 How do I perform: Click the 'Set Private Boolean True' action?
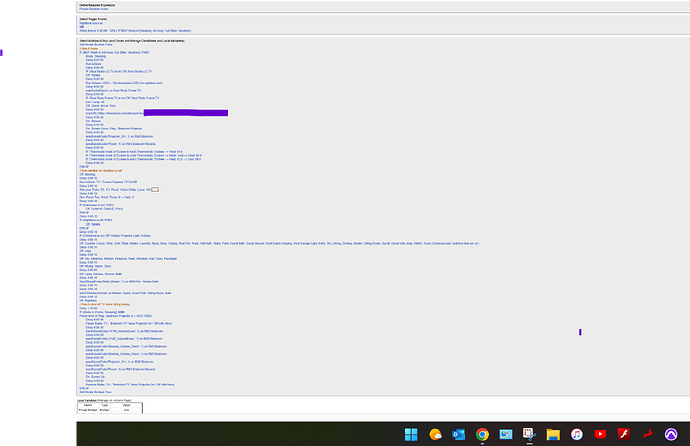click(95, 392)
